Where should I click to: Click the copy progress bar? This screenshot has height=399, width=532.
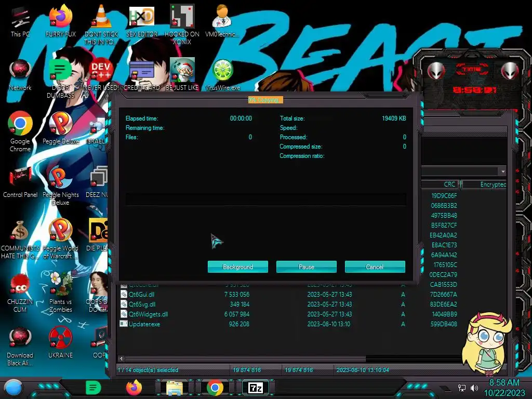pyautogui.click(x=265, y=199)
